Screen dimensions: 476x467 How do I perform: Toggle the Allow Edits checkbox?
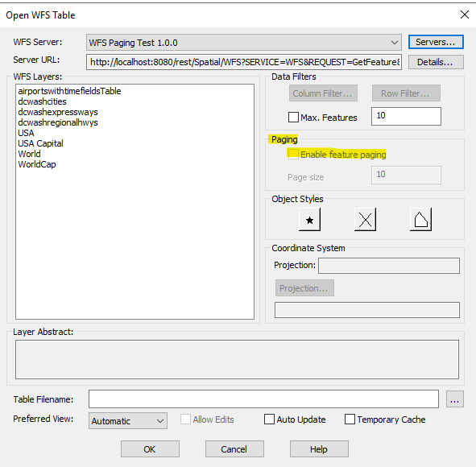pyautogui.click(x=185, y=419)
